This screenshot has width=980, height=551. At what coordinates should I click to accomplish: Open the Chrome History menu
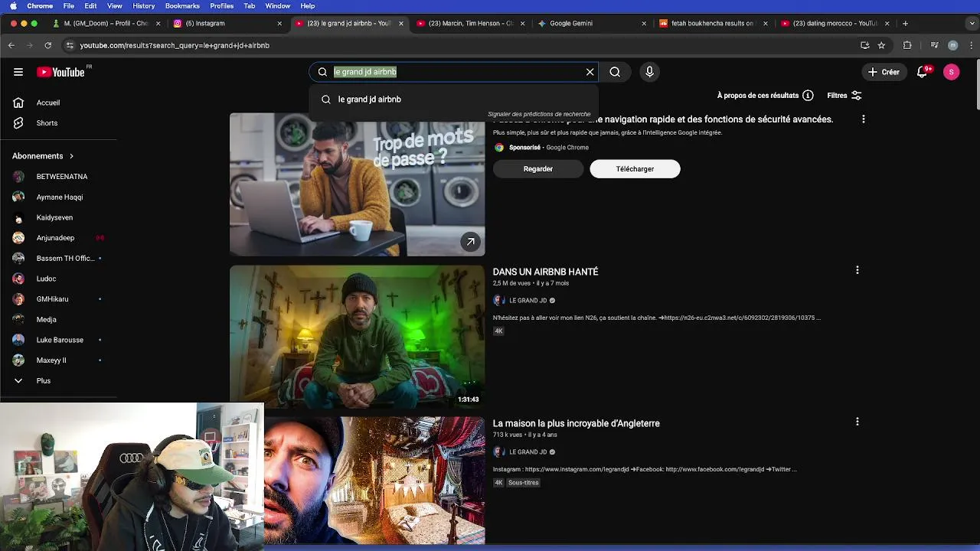pyautogui.click(x=143, y=6)
